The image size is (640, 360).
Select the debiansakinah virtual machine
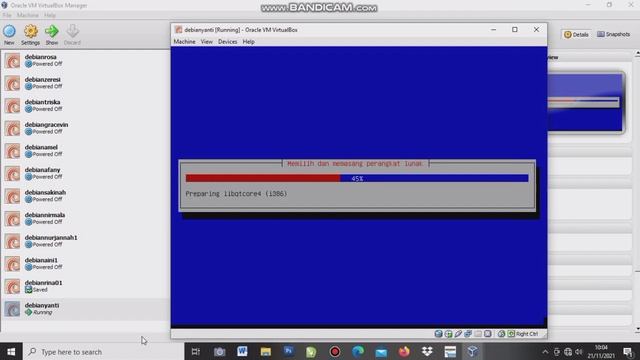click(x=85, y=196)
